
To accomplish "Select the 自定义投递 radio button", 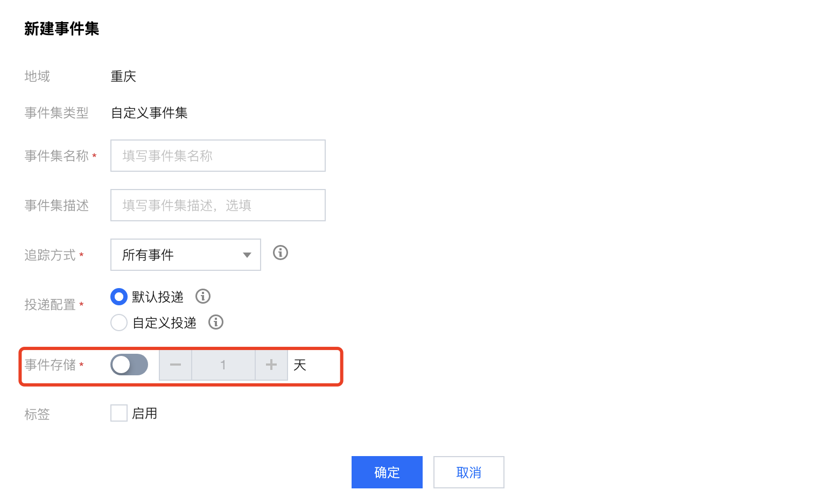I will coord(118,323).
